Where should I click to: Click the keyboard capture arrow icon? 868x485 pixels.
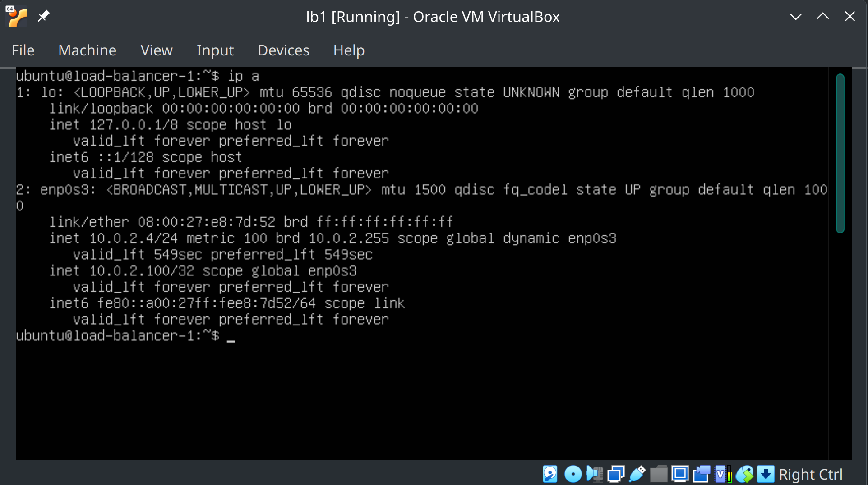(766, 474)
